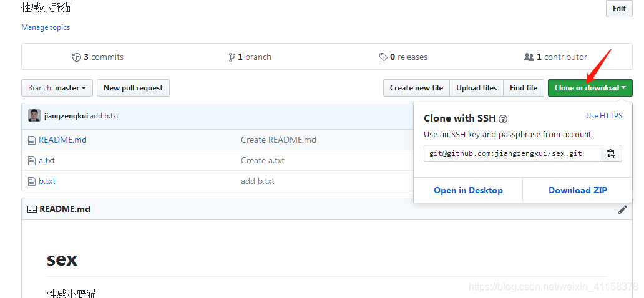The width and height of the screenshot is (644, 298).
Task: Open the Manage topics link
Action: click(x=46, y=27)
